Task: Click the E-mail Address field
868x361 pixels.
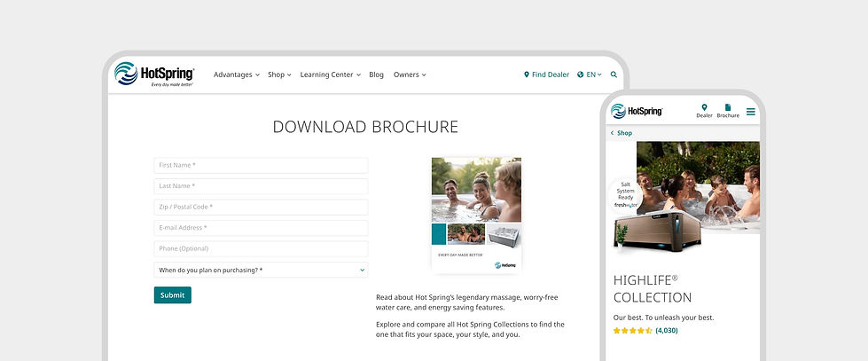Action: (261, 228)
